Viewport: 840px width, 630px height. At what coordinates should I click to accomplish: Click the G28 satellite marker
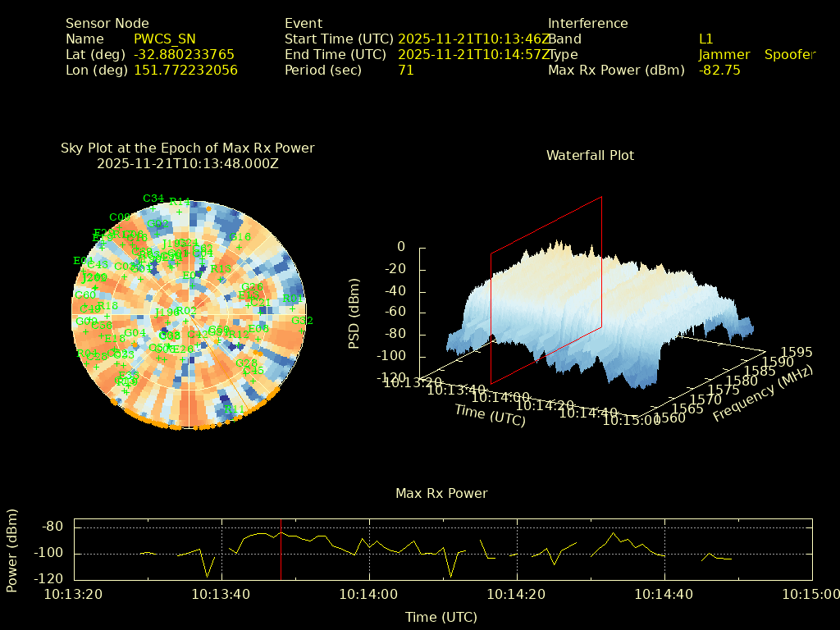coord(245,372)
